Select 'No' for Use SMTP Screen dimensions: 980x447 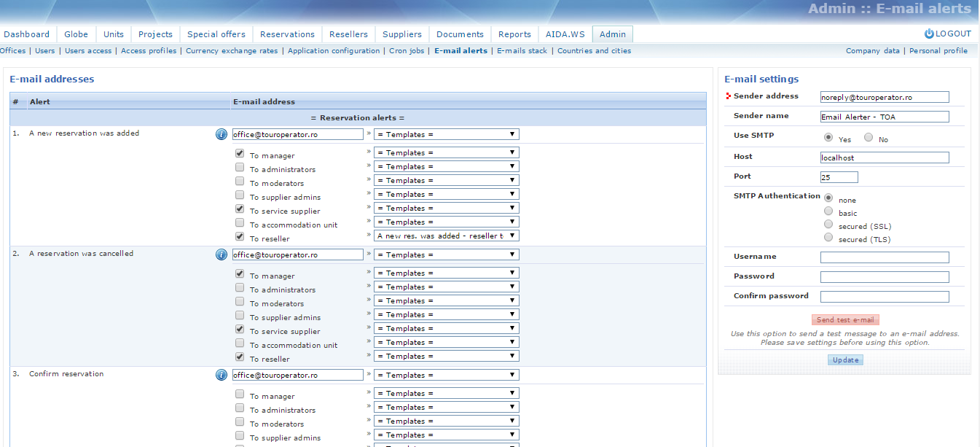coord(869,137)
